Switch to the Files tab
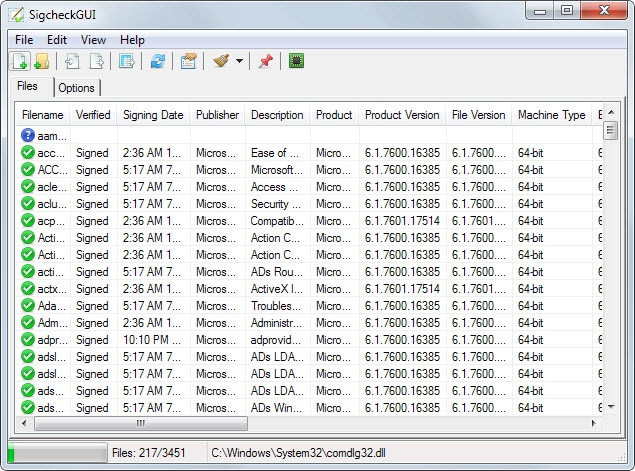The height and width of the screenshot is (471, 635). 27,86
